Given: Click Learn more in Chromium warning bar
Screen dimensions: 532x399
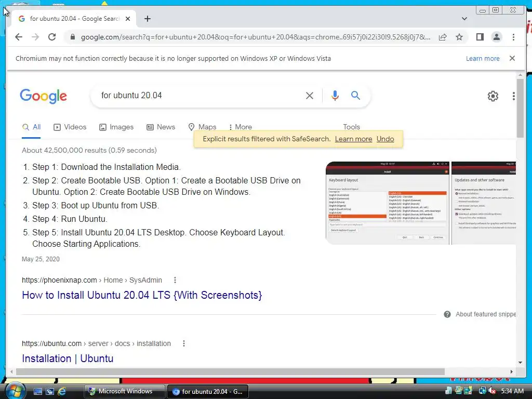Looking at the screenshot, I should coord(483,58).
